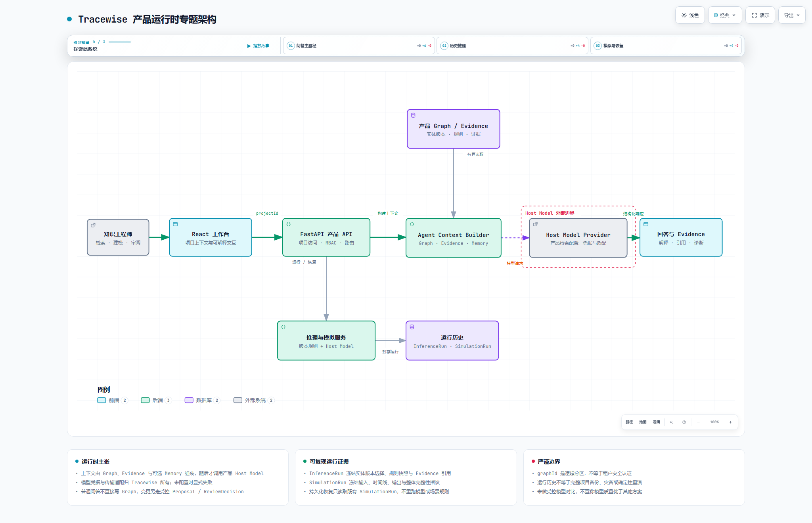Click the chevron on 导出 button
This screenshot has width=812, height=523.
(x=798, y=15)
